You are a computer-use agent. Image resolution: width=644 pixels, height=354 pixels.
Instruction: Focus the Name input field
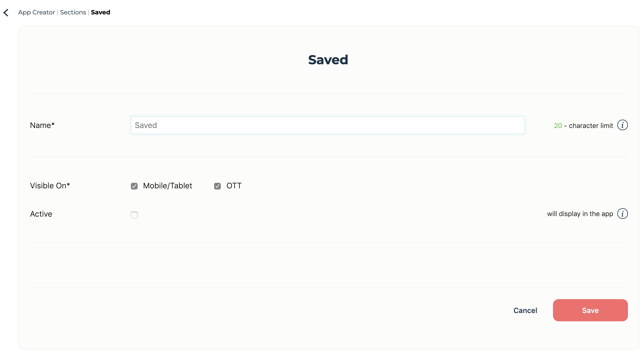pos(328,125)
